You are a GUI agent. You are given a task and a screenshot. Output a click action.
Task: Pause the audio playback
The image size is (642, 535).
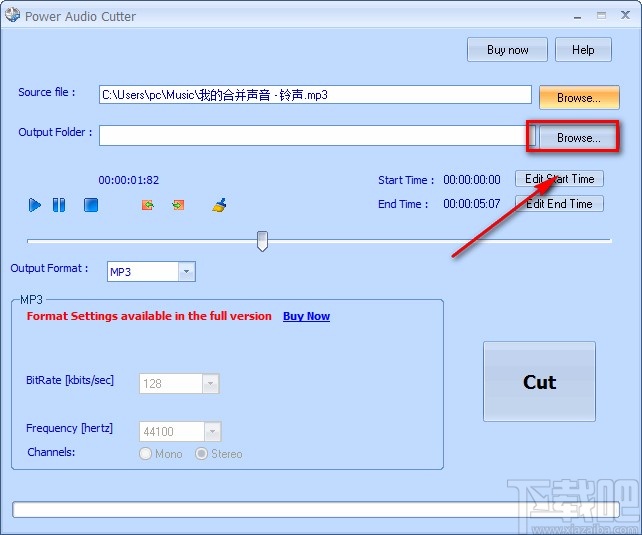(59, 205)
